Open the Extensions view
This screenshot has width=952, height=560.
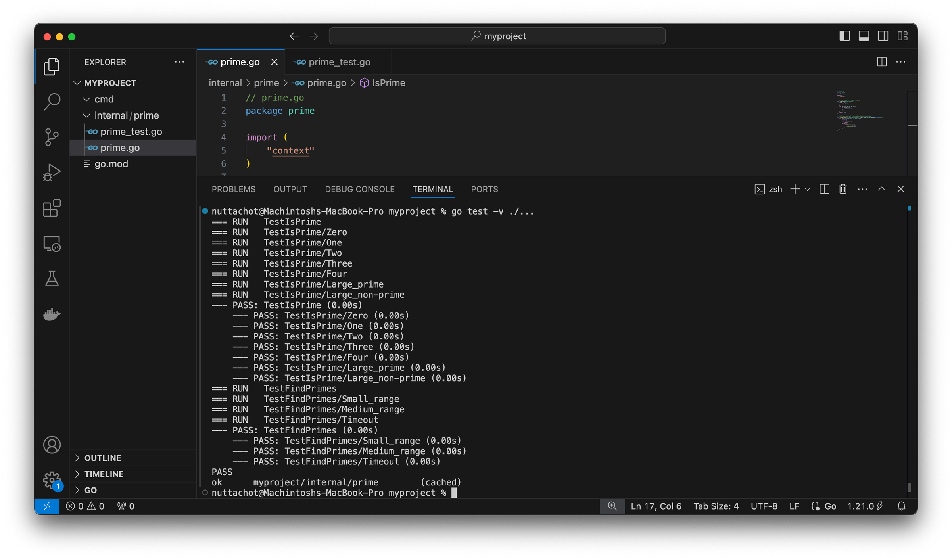(52, 208)
